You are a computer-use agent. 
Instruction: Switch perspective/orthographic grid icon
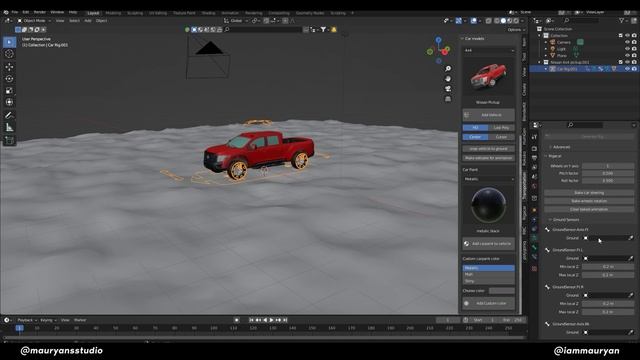click(448, 99)
